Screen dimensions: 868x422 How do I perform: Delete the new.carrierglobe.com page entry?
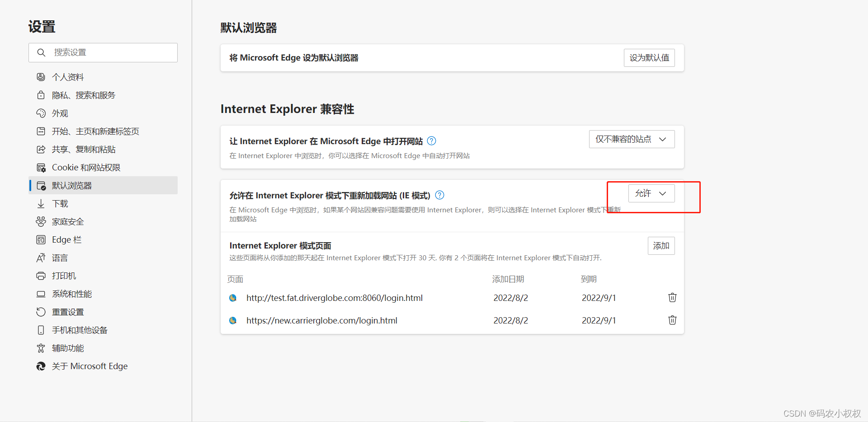[x=672, y=320]
